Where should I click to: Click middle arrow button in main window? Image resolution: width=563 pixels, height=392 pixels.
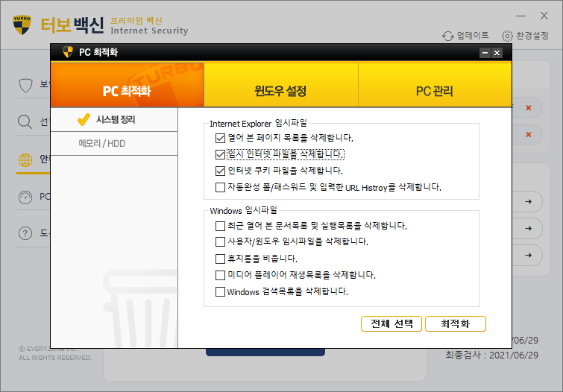[x=528, y=228]
